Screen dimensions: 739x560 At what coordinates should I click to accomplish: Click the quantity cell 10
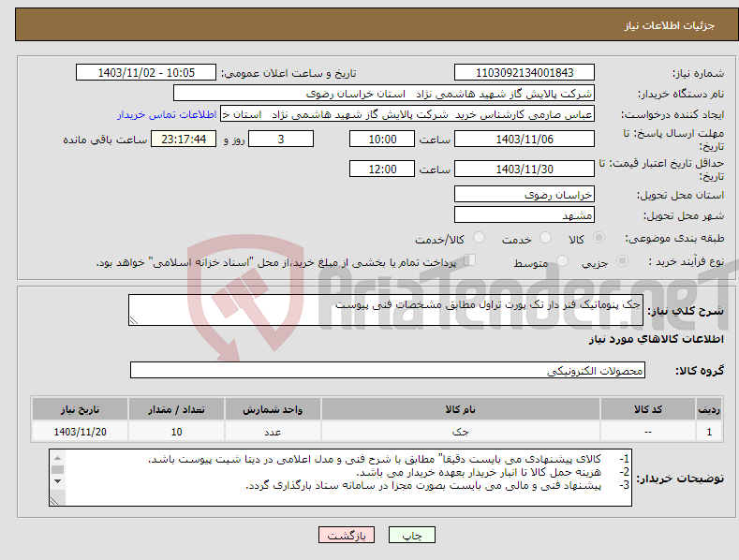point(176,432)
